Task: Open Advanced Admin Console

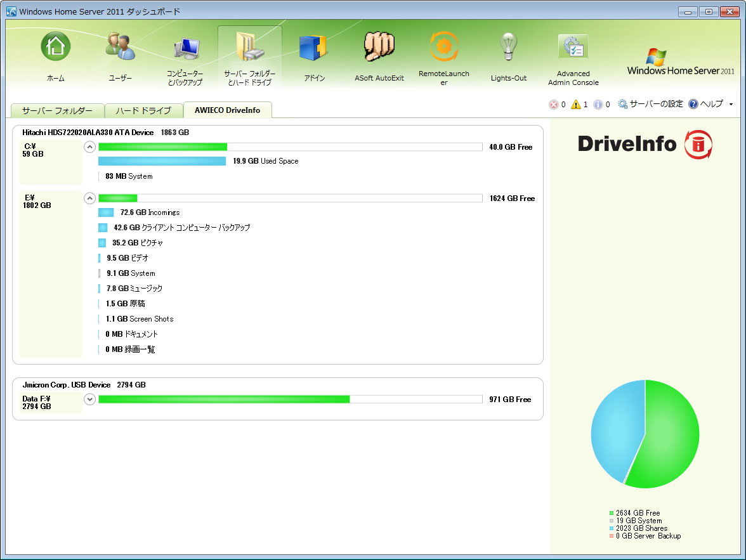Action: pyautogui.click(x=572, y=46)
